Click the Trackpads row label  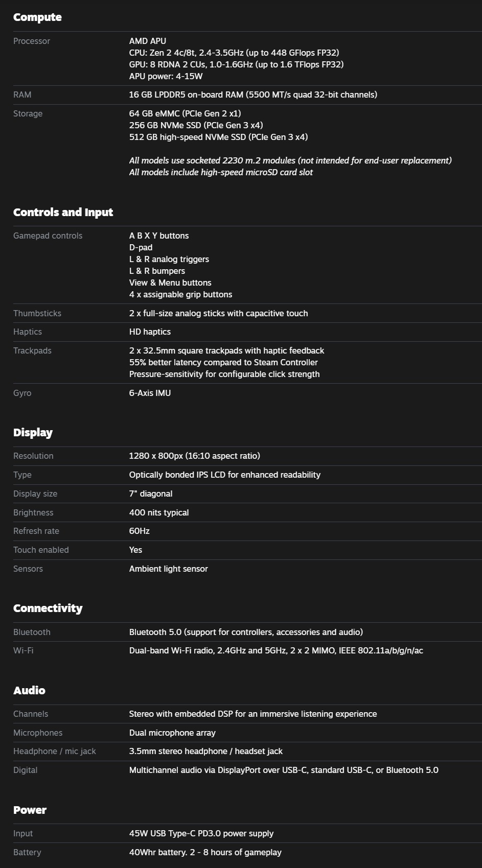coord(32,351)
